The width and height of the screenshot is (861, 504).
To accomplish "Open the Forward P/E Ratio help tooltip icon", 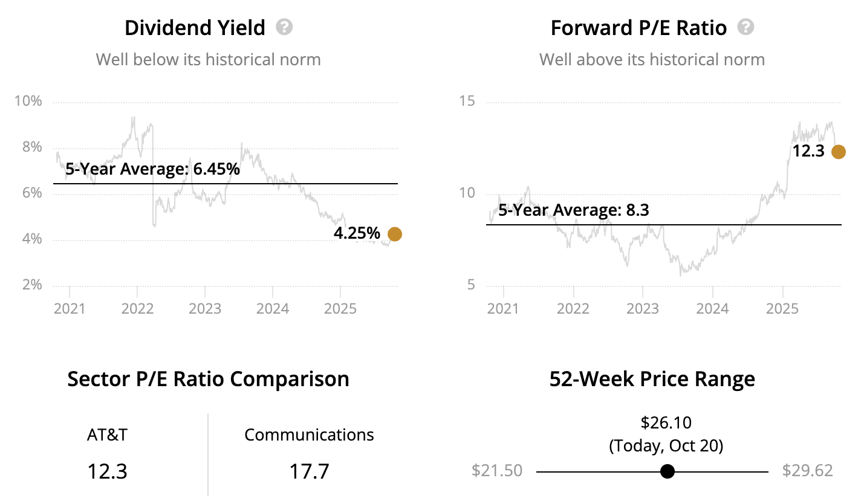I will pos(746,28).
